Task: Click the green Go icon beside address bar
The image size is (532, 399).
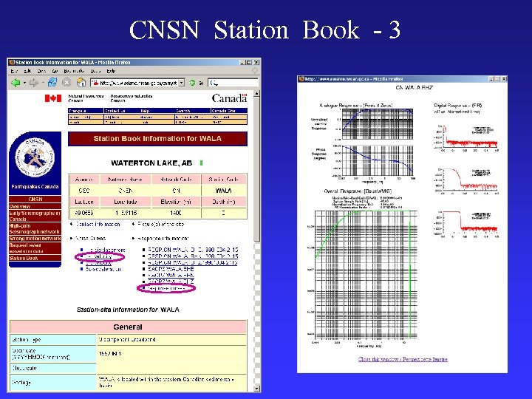Action: pyautogui.click(x=192, y=83)
